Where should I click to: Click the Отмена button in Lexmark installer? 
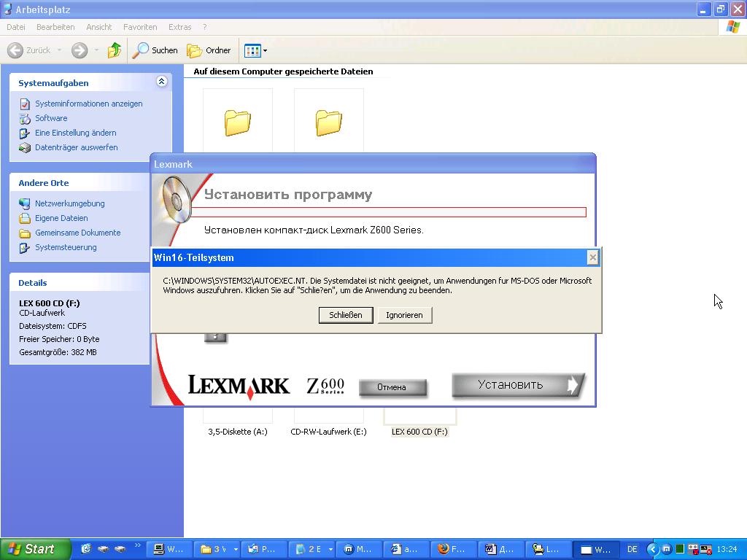[x=392, y=387]
